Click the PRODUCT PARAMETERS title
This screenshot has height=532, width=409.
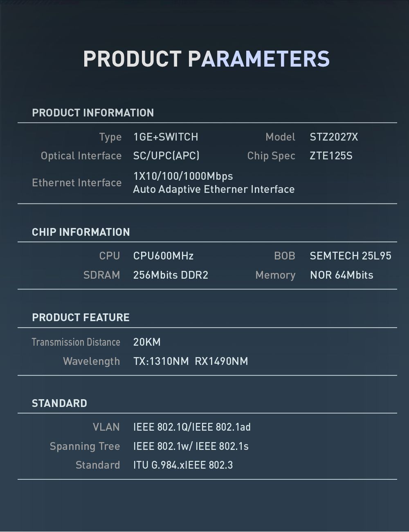click(x=206, y=59)
